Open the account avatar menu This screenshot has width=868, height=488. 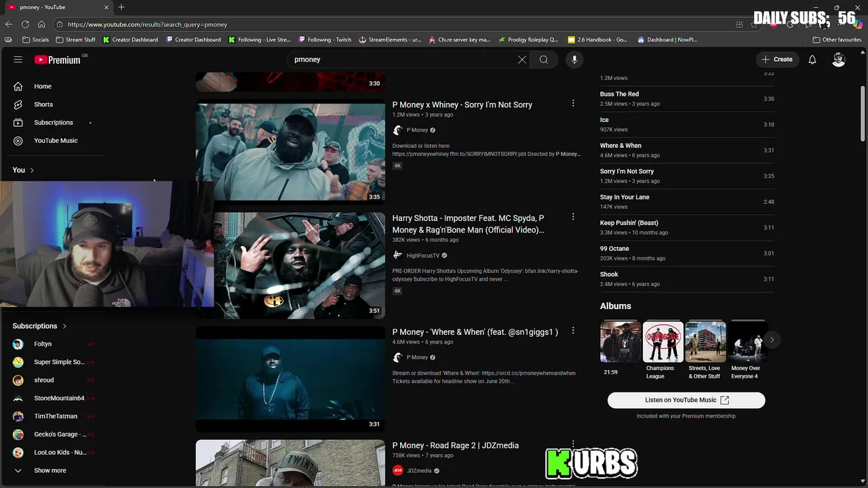[x=839, y=60]
